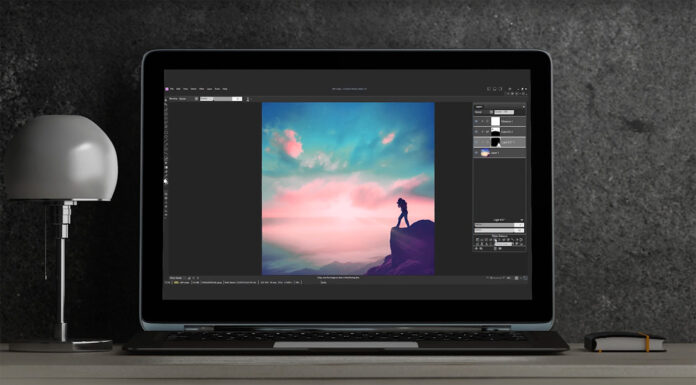Adjust the upper slider in the lower palette

pos(499,225)
